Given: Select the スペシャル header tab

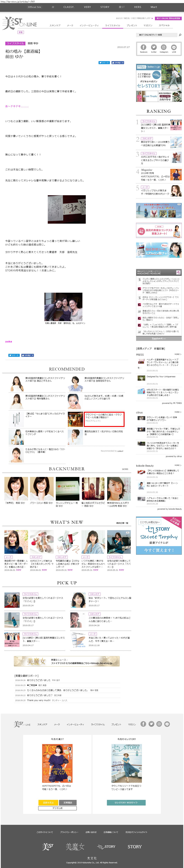Looking at the screenshot, I should 164,25.
